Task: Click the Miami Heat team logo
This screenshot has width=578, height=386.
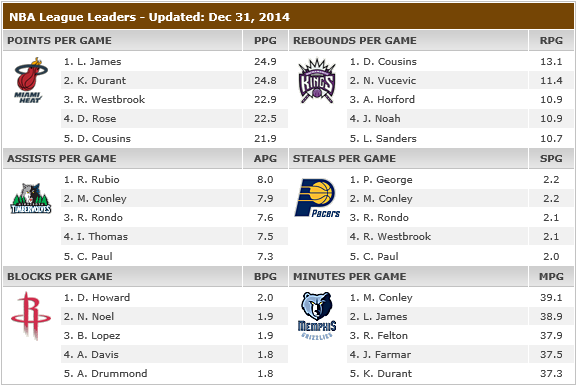Action: pos(31,80)
